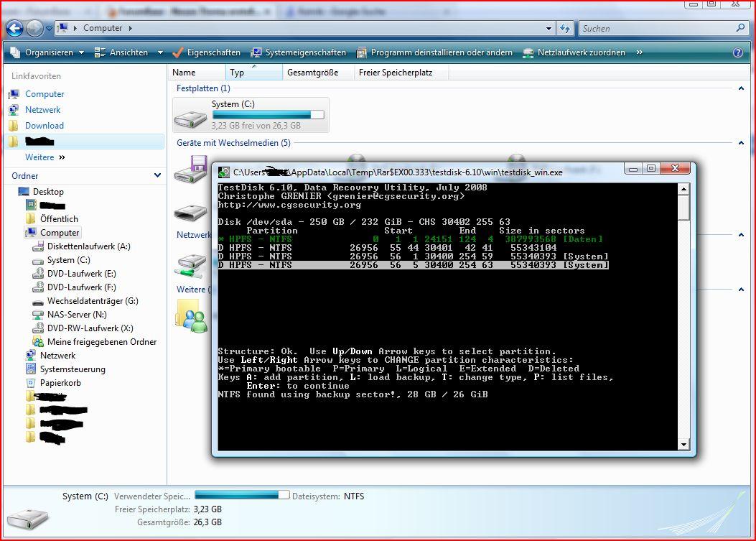Select Wechseldatenträger (G:) in the tree
Screen dimensions: 756x541
93,300
